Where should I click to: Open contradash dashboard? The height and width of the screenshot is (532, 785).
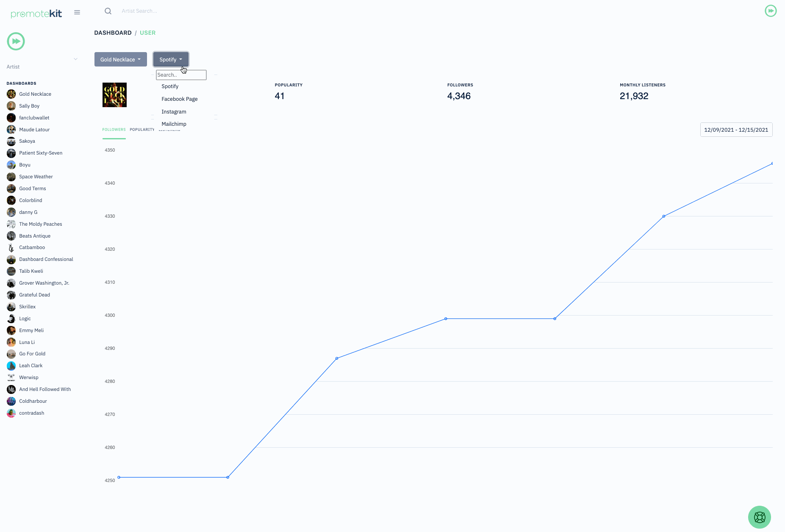point(32,413)
